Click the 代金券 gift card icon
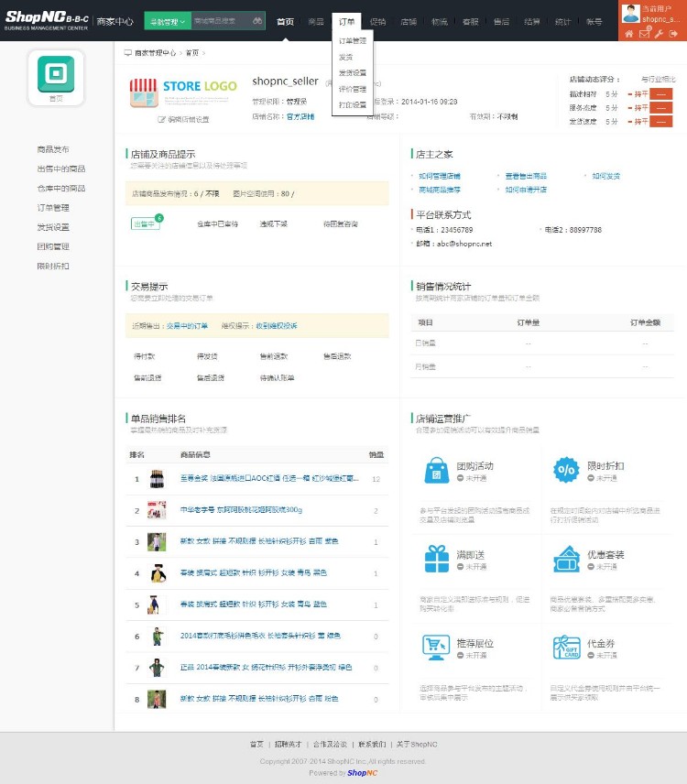The height and width of the screenshot is (784, 687). pos(565,647)
